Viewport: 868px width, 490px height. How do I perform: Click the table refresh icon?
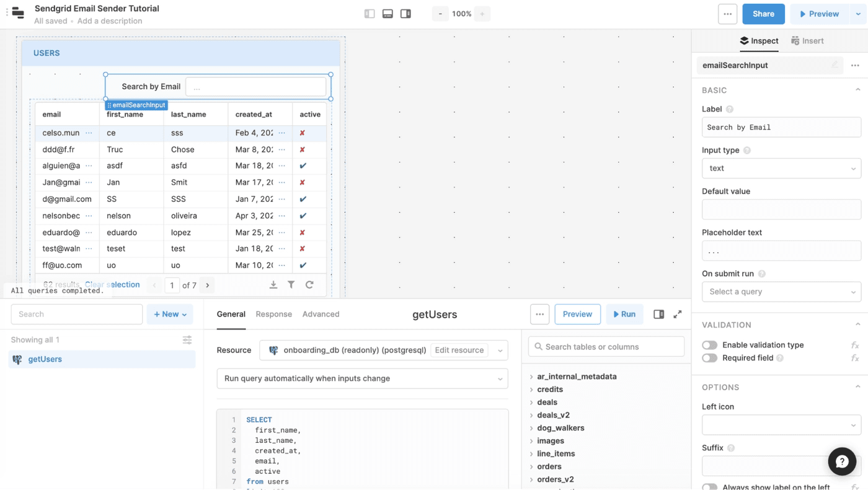click(x=309, y=285)
